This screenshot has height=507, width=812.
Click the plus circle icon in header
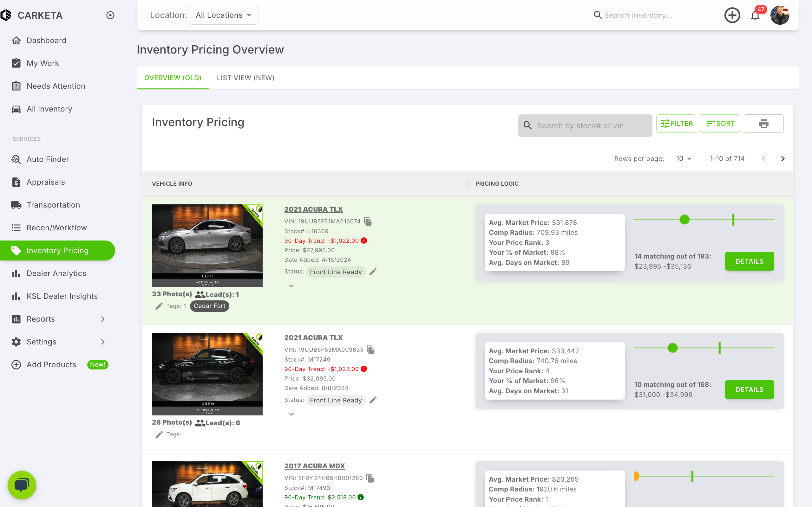click(x=732, y=16)
